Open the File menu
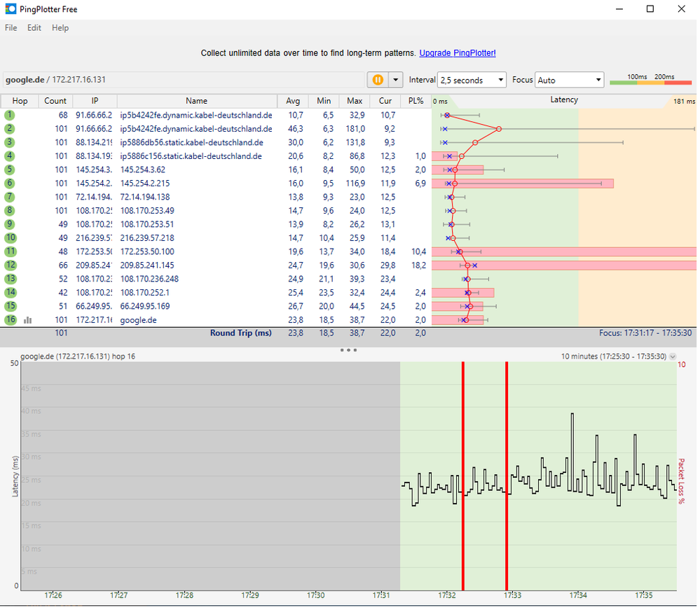Image resolution: width=700 pixels, height=608 pixels. click(11, 28)
